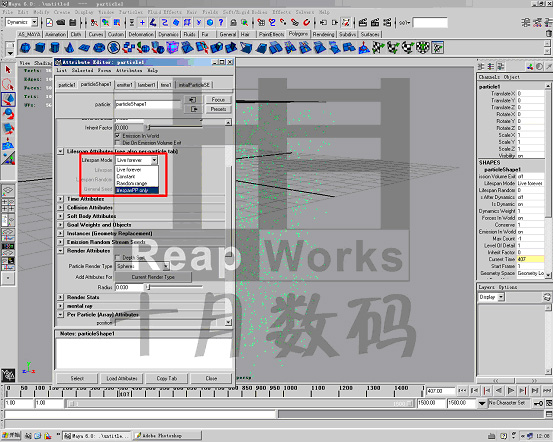Image resolution: width=553 pixels, height=442 pixels.
Task: Open the Dynamics shelf tab
Action: 168,34
